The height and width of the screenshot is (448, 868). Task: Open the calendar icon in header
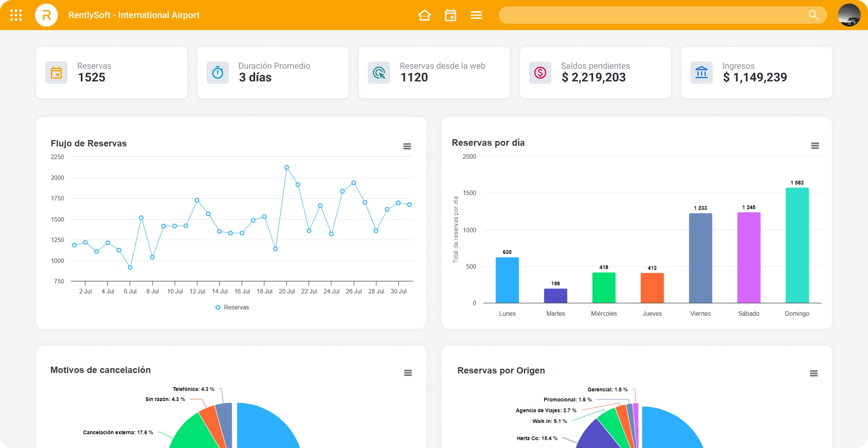pyautogui.click(x=450, y=15)
